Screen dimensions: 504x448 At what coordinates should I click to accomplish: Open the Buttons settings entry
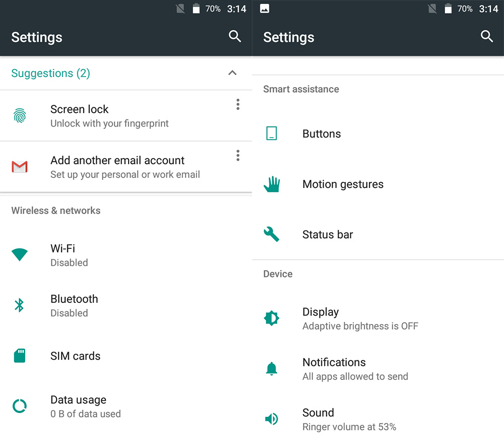378,134
